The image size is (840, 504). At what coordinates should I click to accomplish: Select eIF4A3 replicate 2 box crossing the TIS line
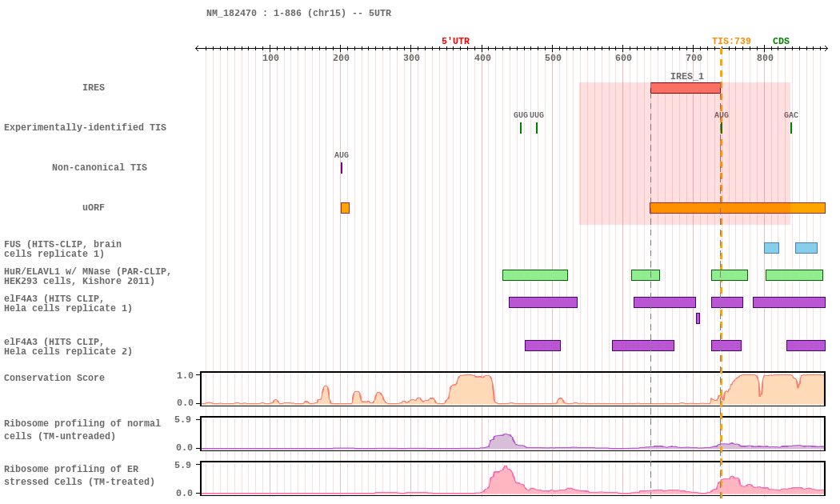[726, 346]
